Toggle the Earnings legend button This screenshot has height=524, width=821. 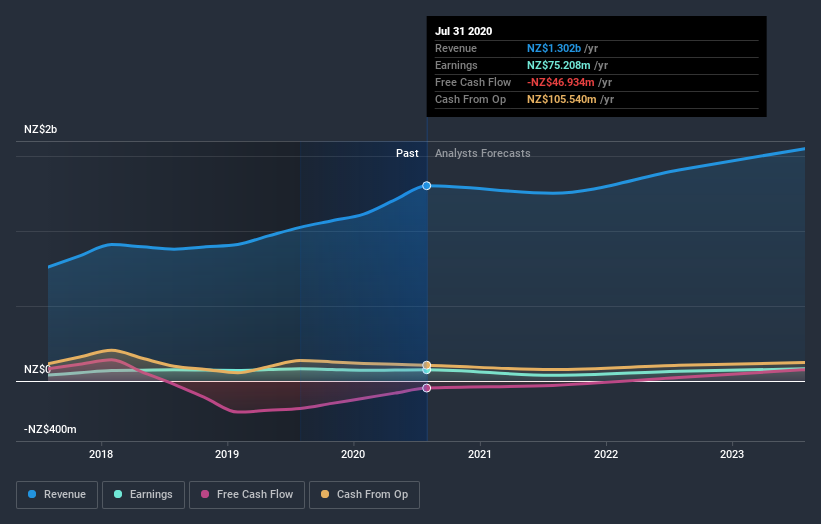pyautogui.click(x=143, y=495)
